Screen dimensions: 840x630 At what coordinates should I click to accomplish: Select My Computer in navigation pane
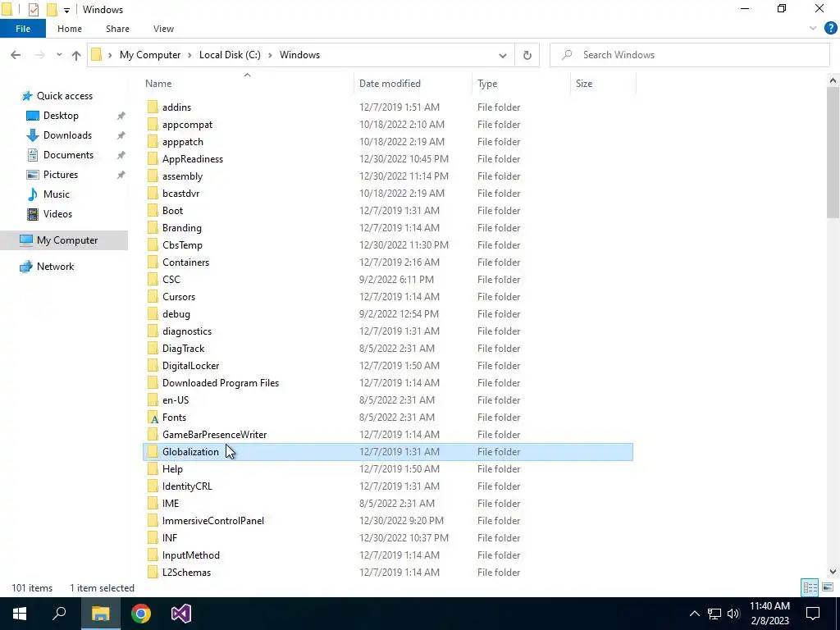tap(64, 240)
